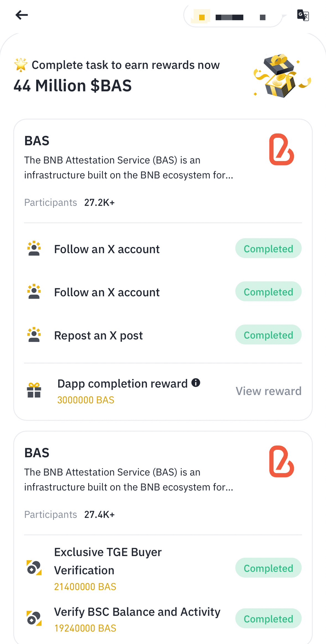Tap the Repost an X post task icon

pyautogui.click(x=34, y=335)
